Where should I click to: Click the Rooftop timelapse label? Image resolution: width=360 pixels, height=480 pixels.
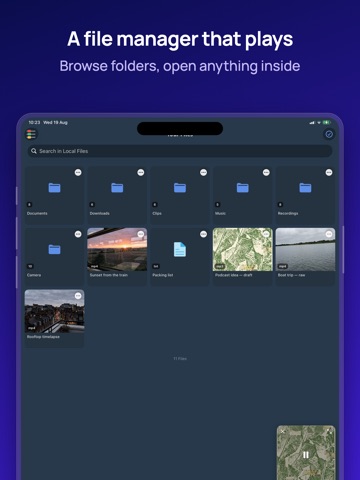(x=43, y=337)
